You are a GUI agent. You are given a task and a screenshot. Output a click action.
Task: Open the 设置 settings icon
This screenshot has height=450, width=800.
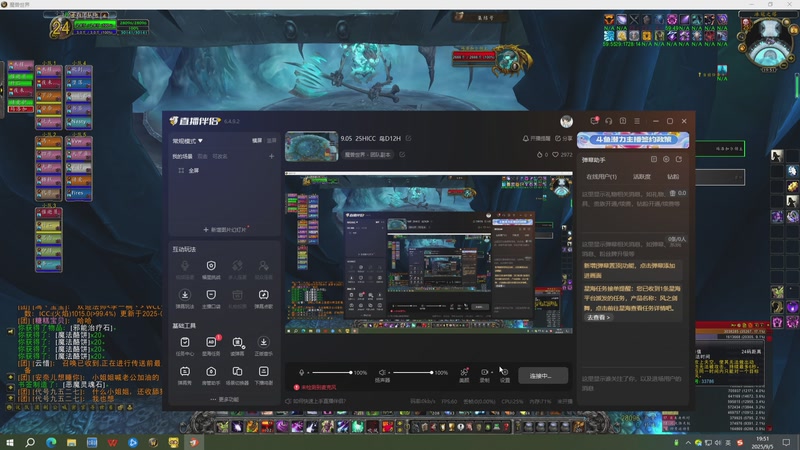pyautogui.click(x=505, y=375)
